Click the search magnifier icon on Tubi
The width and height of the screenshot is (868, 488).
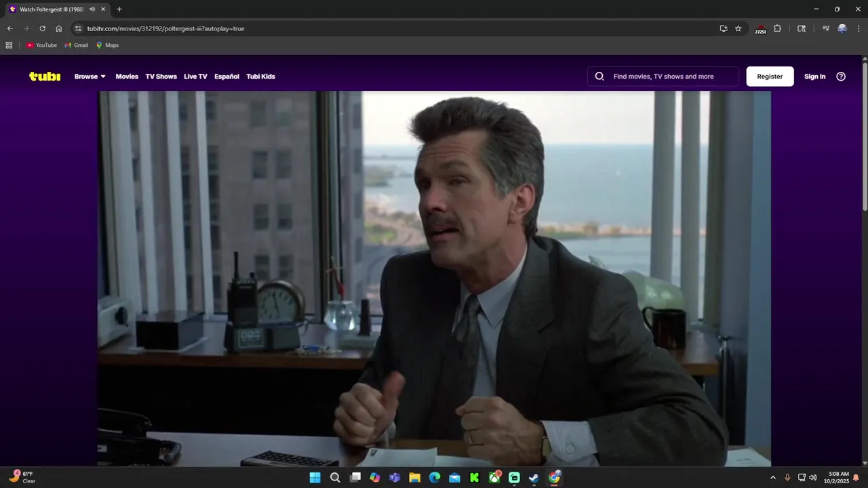599,77
